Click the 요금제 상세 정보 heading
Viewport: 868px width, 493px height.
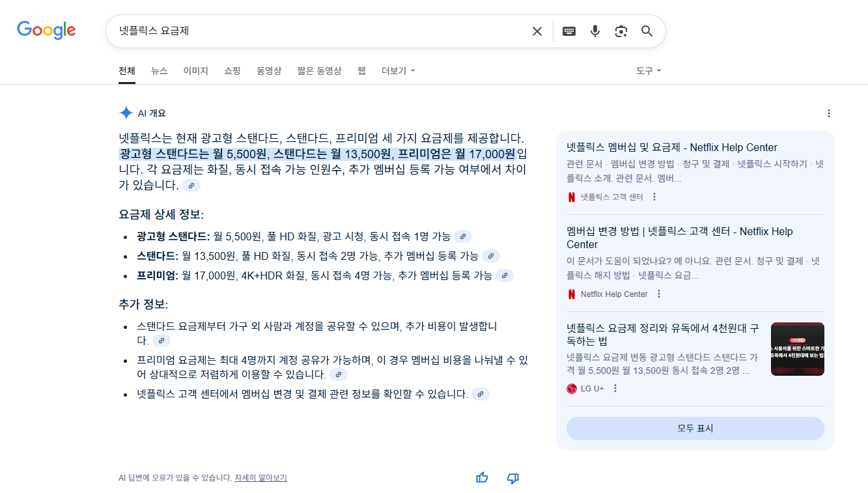(x=161, y=215)
